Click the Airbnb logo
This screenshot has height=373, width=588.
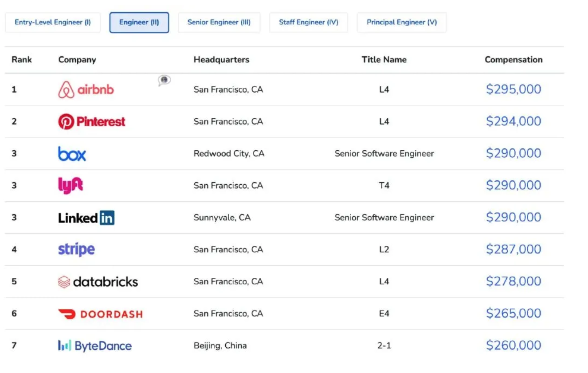pos(86,90)
